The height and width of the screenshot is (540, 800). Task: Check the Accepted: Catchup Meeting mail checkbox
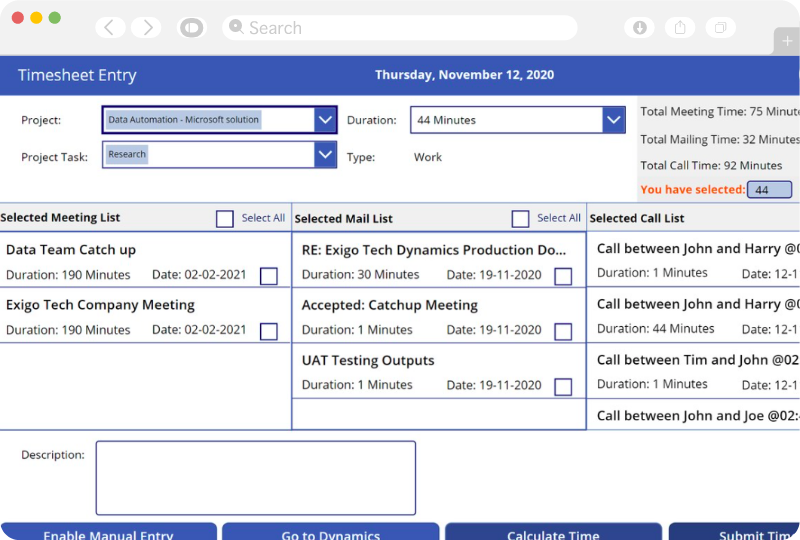coord(563,331)
